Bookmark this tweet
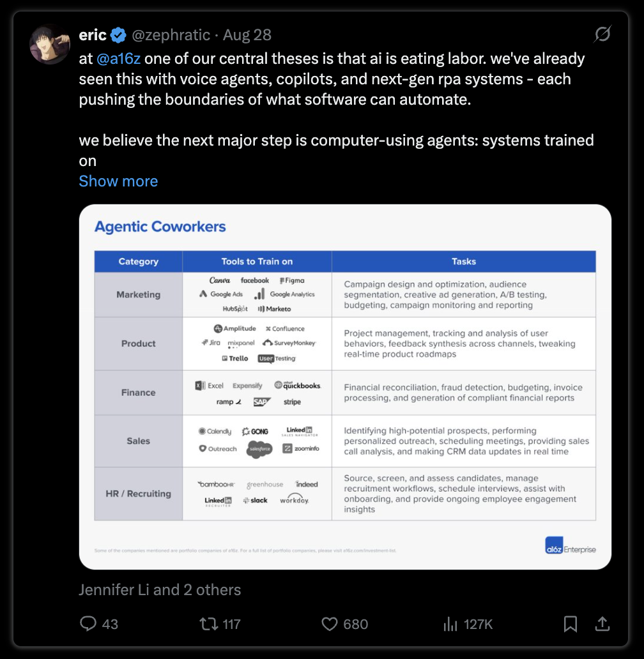Viewport: 644px width, 659px height. (x=570, y=624)
